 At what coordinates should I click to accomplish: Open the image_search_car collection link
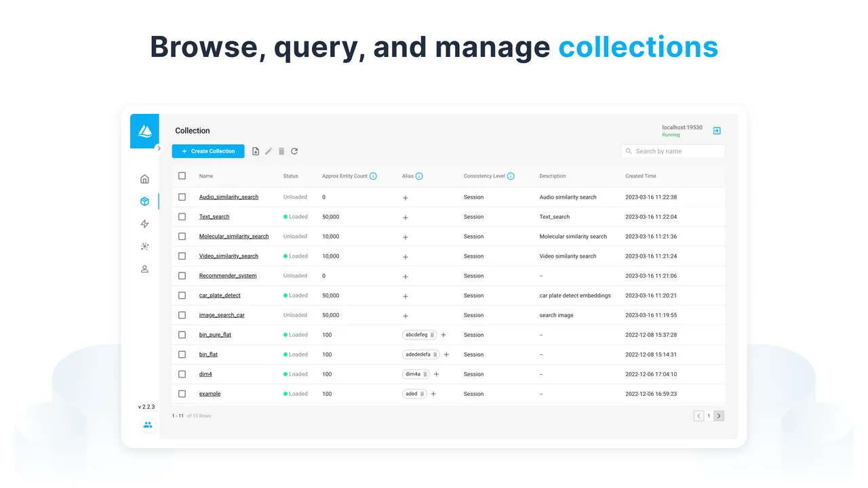222,315
